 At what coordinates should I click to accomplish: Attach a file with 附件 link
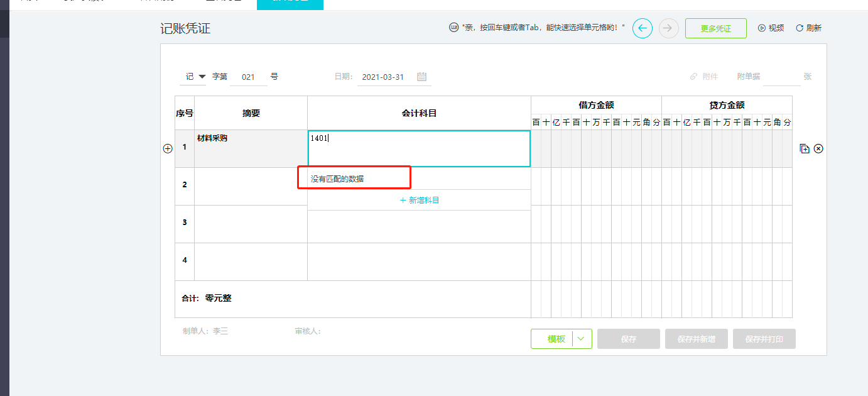click(704, 77)
